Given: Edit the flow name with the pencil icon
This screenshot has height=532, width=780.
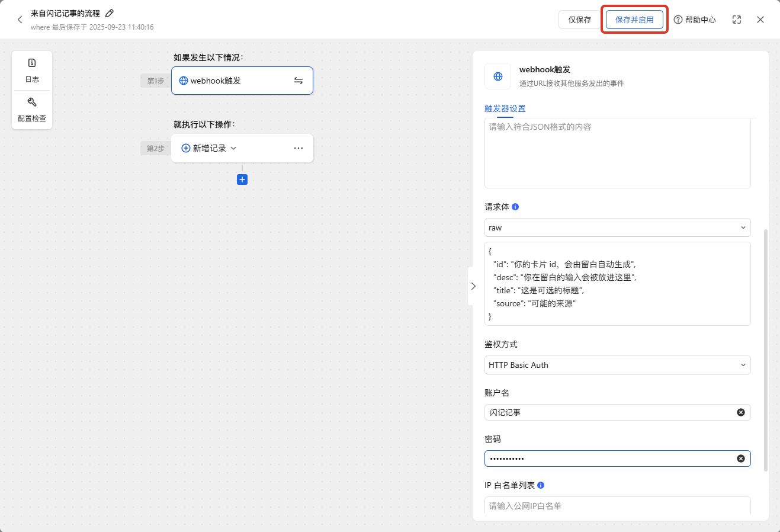Looking at the screenshot, I should point(109,12).
